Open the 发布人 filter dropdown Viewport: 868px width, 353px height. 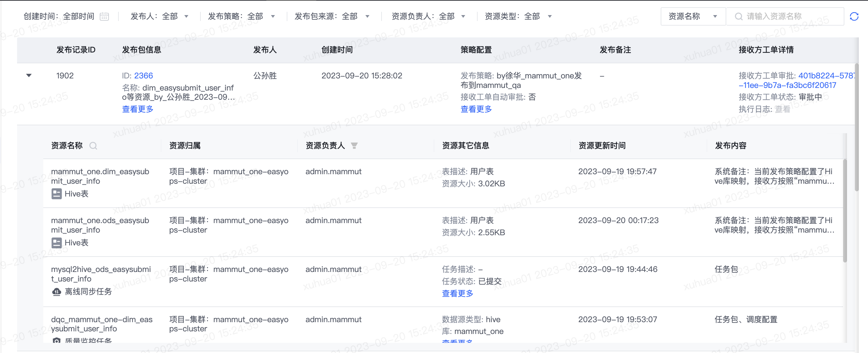[159, 16]
